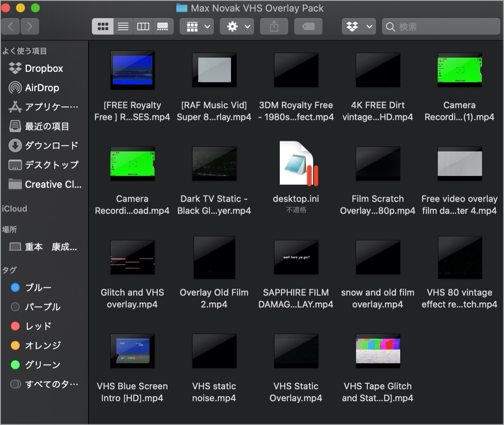Open ダウンロード in the sidebar
This screenshot has height=425, width=504.
pyautogui.click(x=44, y=146)
